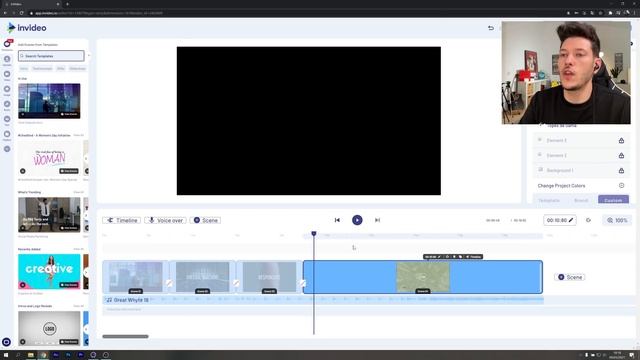Click the loop/refresh icon beside duration
640x360 pixels.
pos(589,220)
